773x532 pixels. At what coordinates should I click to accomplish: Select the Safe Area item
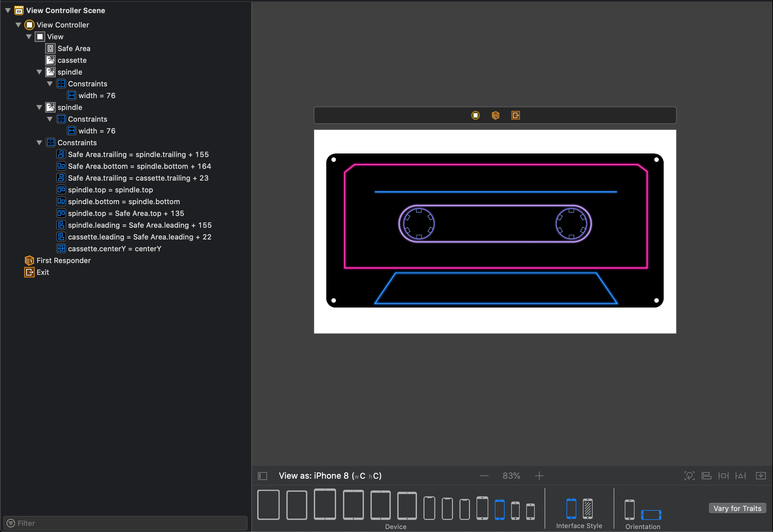[74, 48]
